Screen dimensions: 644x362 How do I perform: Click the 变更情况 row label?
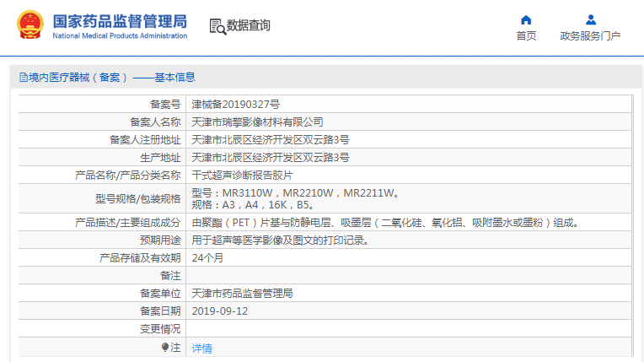click(x=160, y=329)
